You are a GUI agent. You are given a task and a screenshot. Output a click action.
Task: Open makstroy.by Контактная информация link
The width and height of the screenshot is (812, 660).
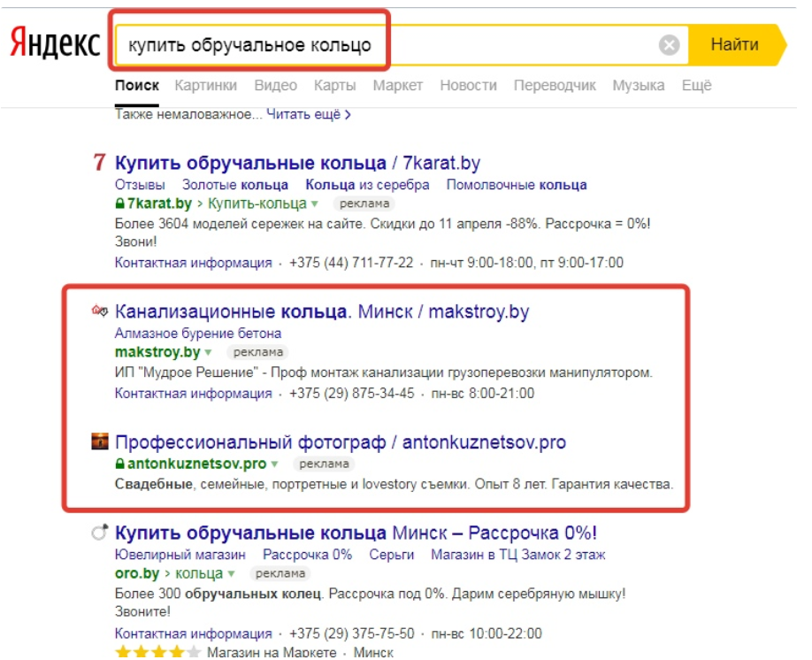193,393
